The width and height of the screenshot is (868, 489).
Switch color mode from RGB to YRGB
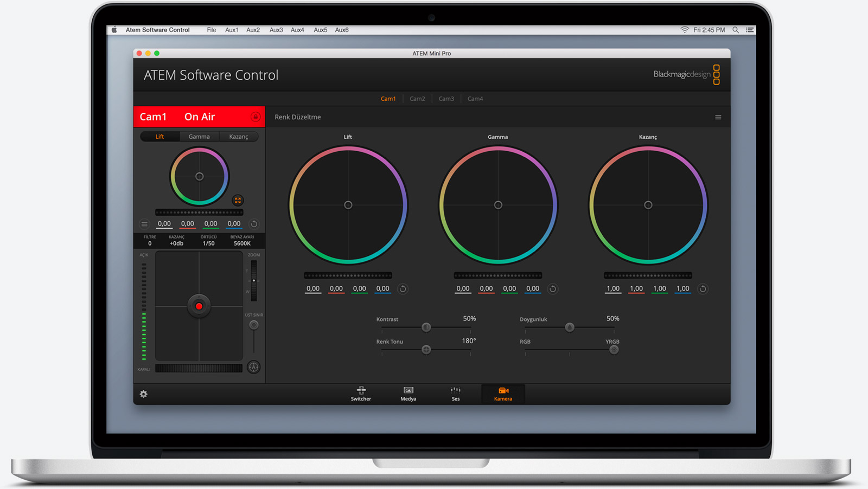[x=614, y=349]
